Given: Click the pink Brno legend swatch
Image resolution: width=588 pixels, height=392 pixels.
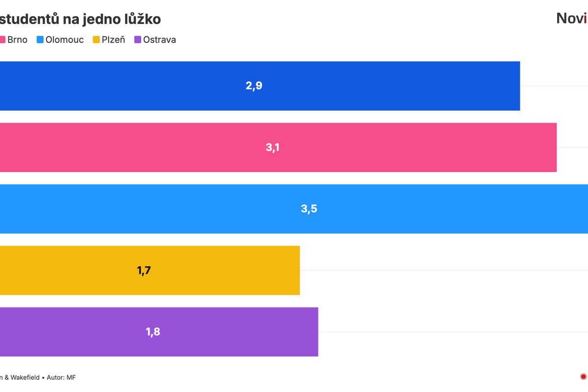Looking at the screenshot, I should tap(2, 40).
